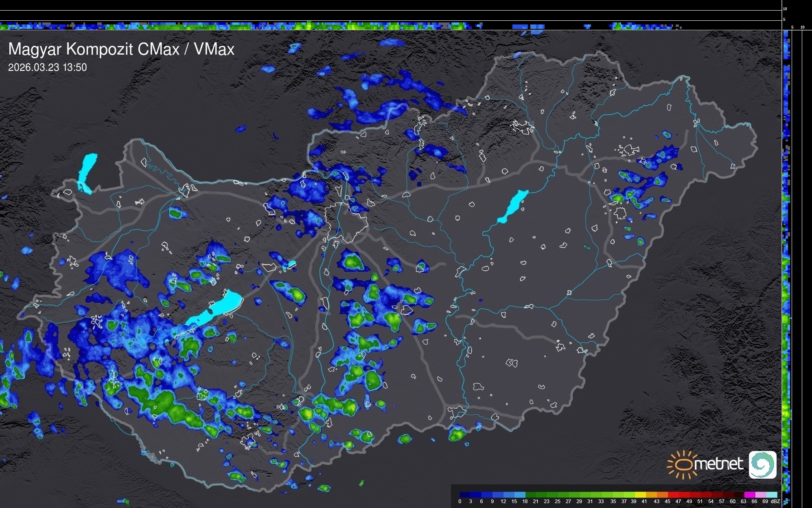Click the yellow 39 dBZ legend swatch
The image size is (812, 508).
click(640, 495)
